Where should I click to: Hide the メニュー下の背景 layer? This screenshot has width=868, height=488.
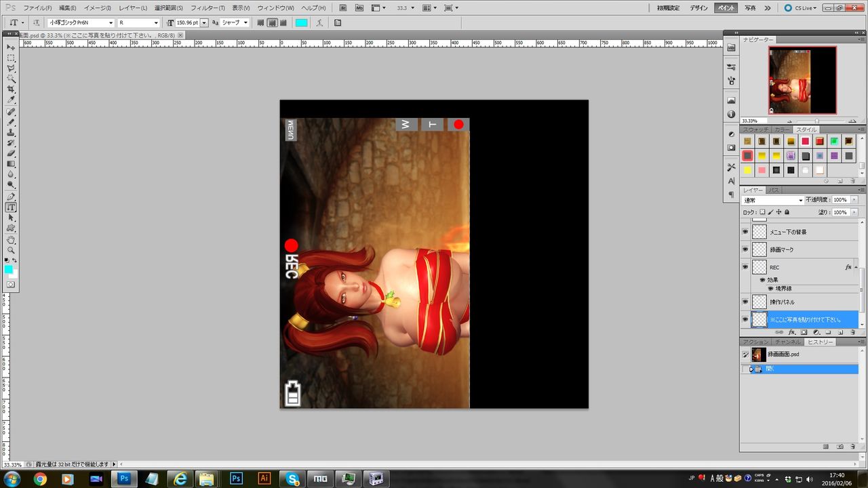(x=745, y=232)
